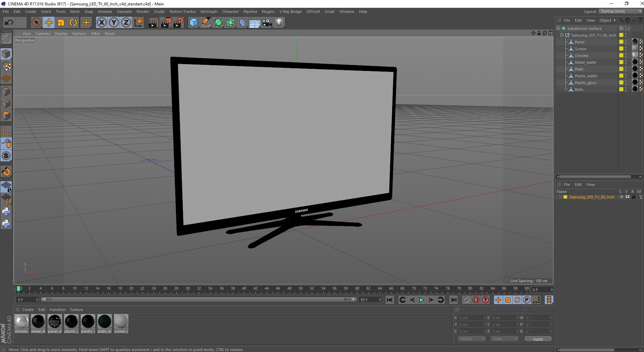Viewport: 644px width, 352px height.
Task: Open material manager Create menu
Action: point(28,310)
